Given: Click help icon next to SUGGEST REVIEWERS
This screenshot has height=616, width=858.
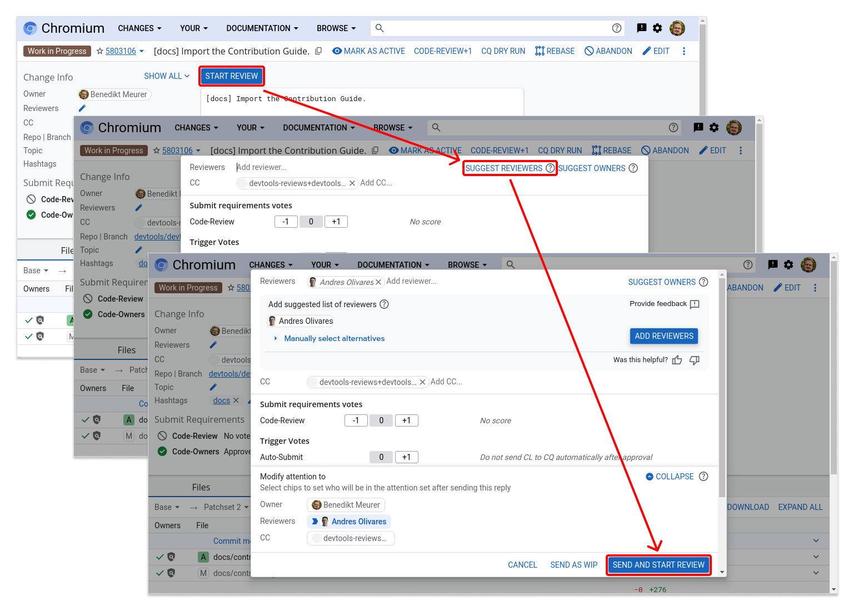Looking at the screenshot, I should click(550, 168).
